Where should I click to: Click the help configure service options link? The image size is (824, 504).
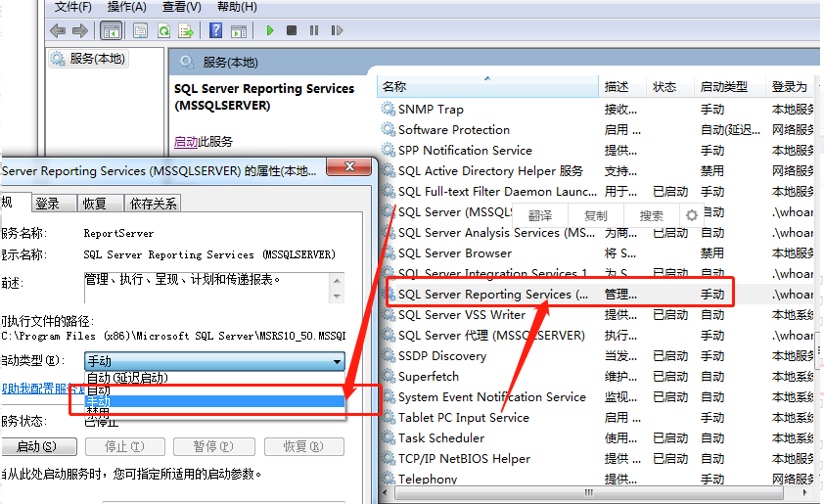(43, 389)
